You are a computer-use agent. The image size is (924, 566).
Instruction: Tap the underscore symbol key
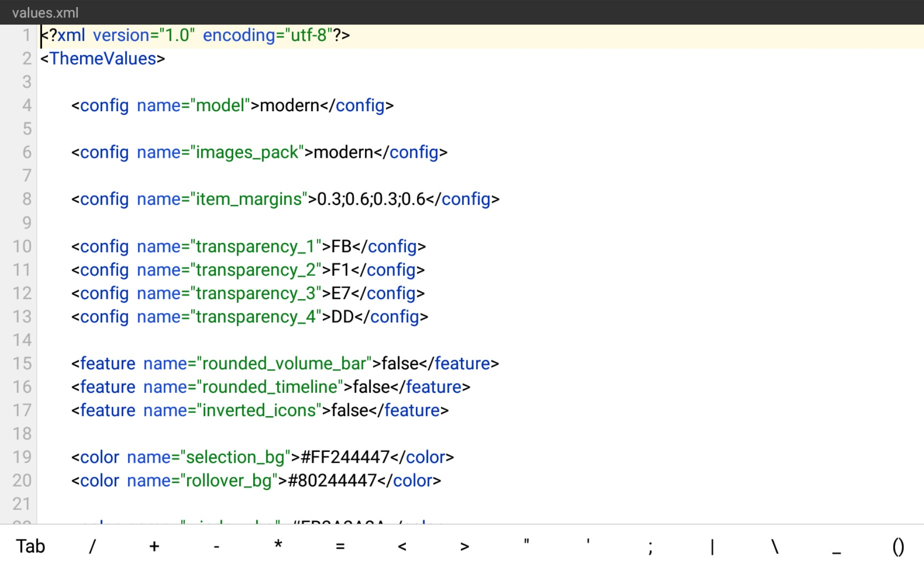[836, 546]
